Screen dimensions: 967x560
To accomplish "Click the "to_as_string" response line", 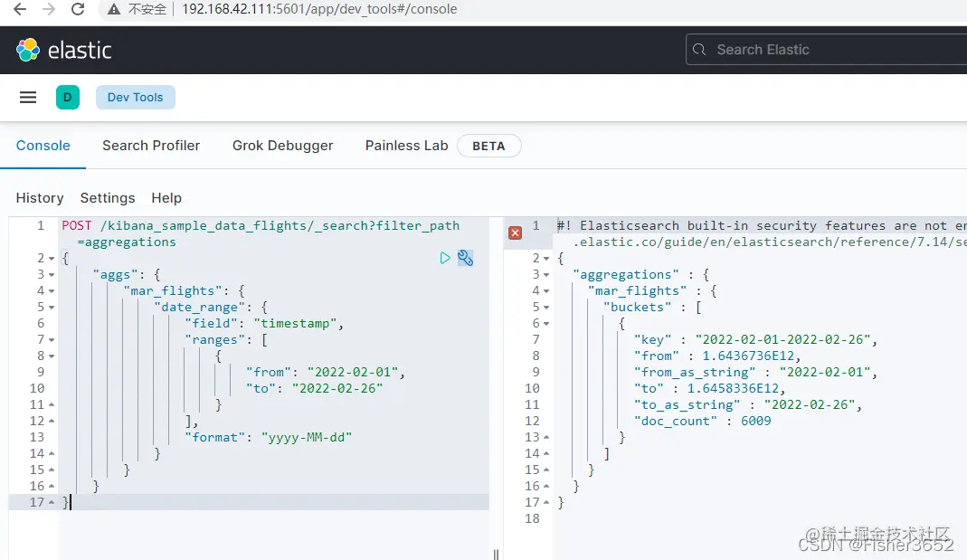I will tap(747, 404).
